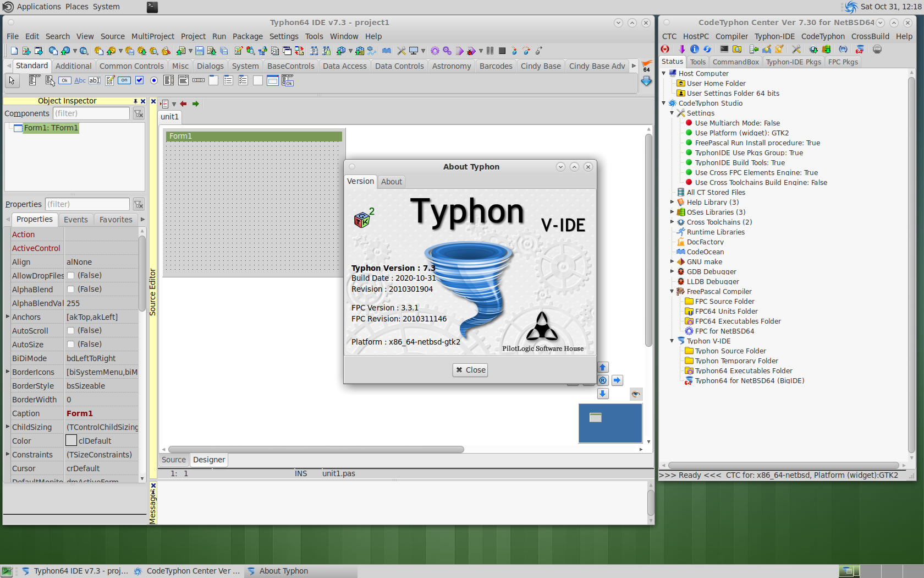Click the New Unit toolbar icon
This screenshot has width=924, height=578.
click(26, 51)
